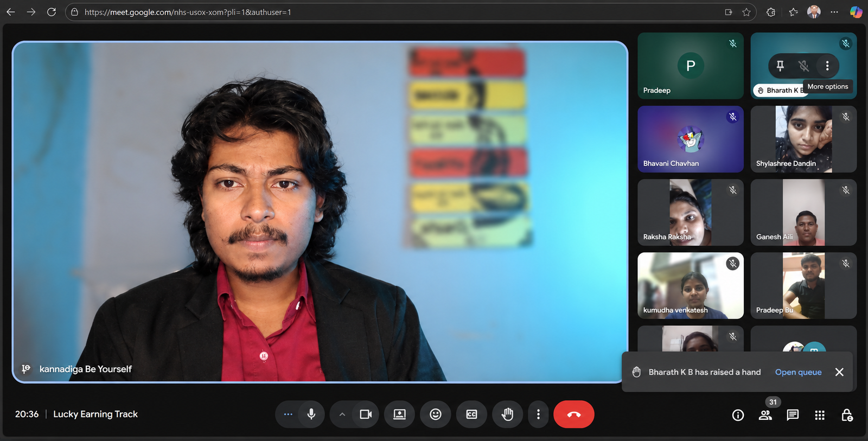The image size is (868, 441).
Task: Open browser extensions puzzle icon
Action: [x=771, y=12]
